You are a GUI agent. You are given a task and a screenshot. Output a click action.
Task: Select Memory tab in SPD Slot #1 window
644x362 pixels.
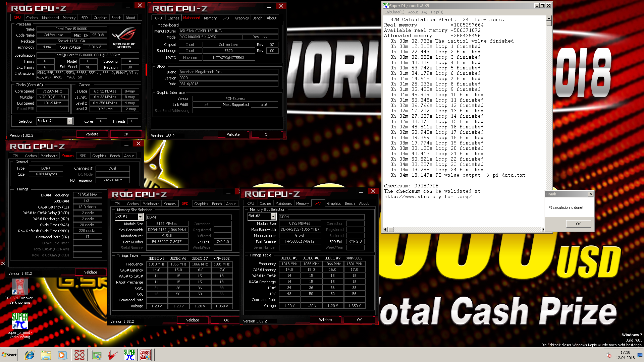(x=170, y=204)
